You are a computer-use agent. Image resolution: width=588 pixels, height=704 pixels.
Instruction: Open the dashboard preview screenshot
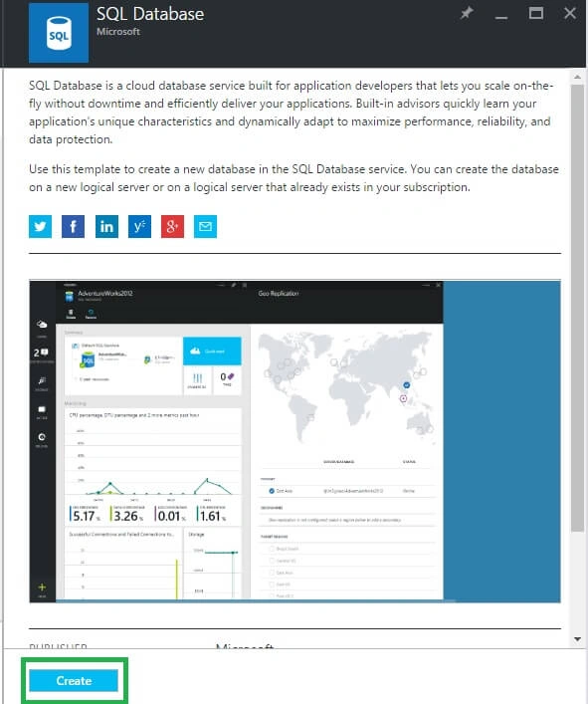click(295, 441)
